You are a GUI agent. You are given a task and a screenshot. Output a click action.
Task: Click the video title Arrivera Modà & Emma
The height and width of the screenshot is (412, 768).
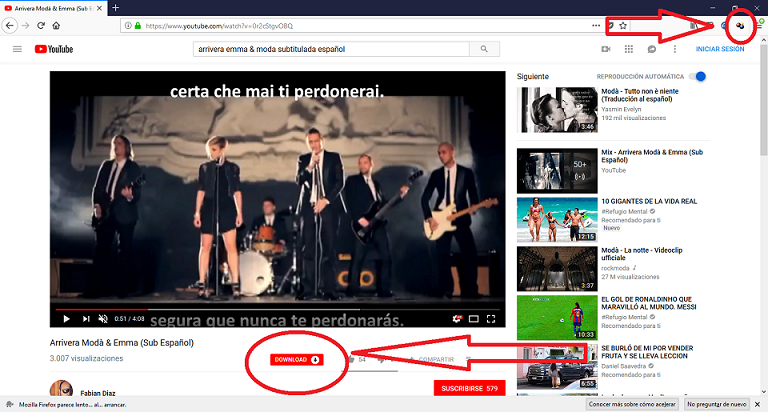coord(121,343)
